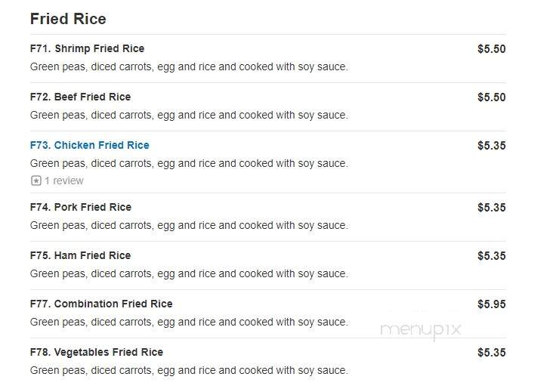
Task: Click the $5.95 Combination Fried Rice price
Action: pos(492,304)
